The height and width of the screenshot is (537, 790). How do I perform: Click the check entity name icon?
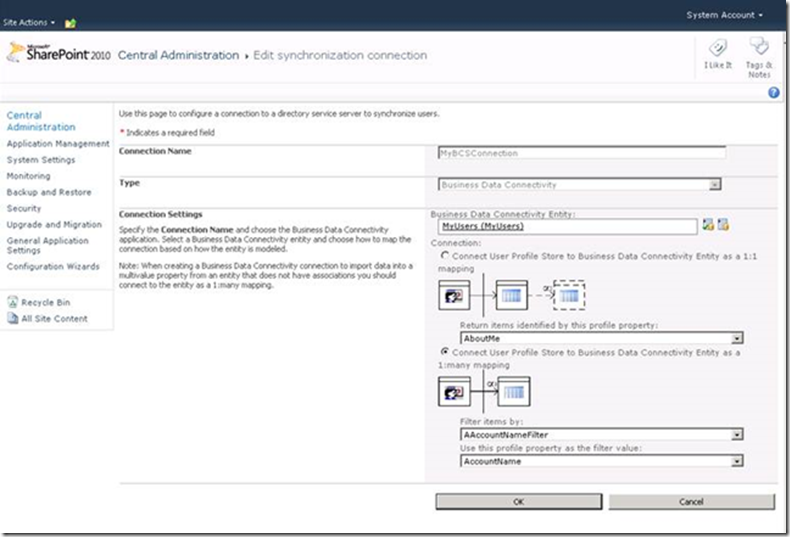click(708, 225)
